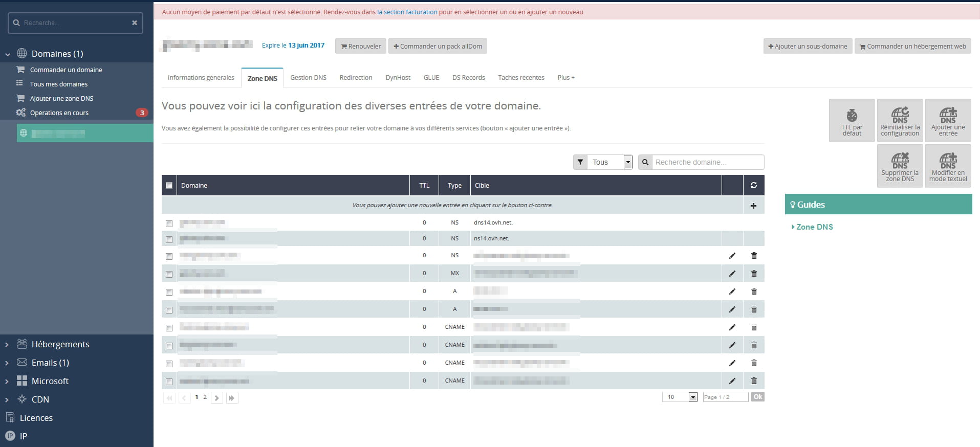The image size is (980, 447).
Task: Toggle the select-all checkbox in table header
Action: (x=169, y=186)
